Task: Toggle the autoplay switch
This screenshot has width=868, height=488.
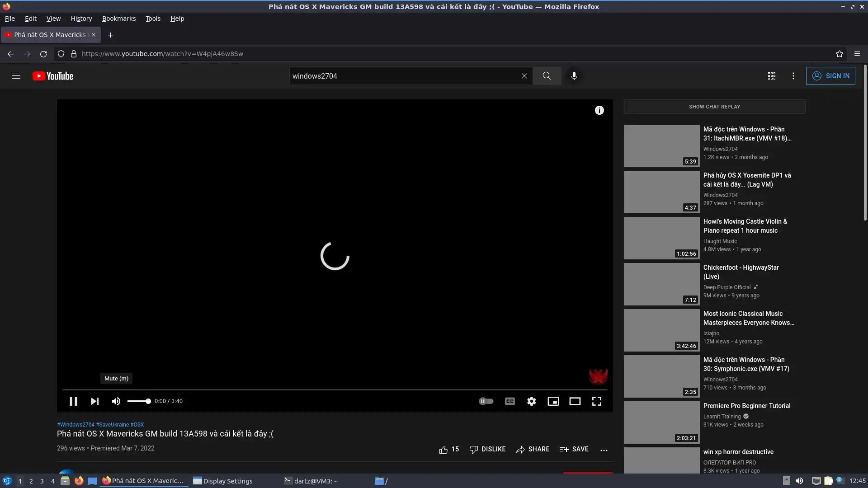Action: (x=486, y=401)
